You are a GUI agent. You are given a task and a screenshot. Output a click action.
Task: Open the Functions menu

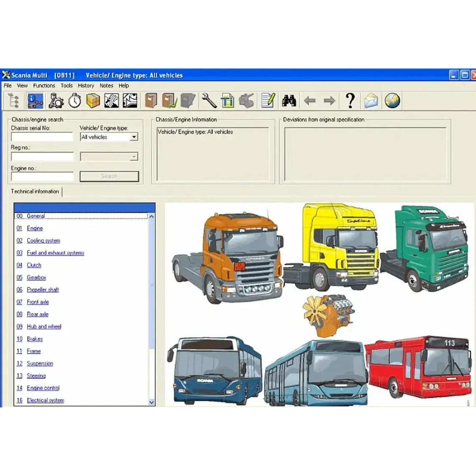point(44,86)
